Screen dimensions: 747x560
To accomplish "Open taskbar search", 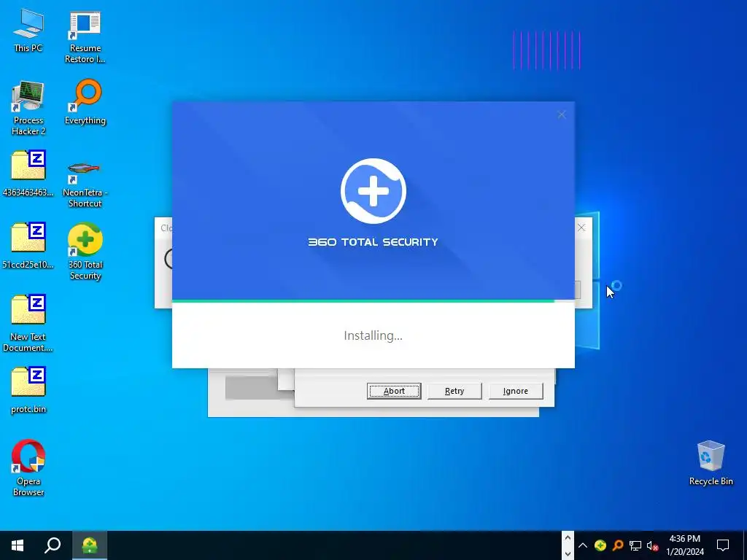I will (x=53, y=545).
